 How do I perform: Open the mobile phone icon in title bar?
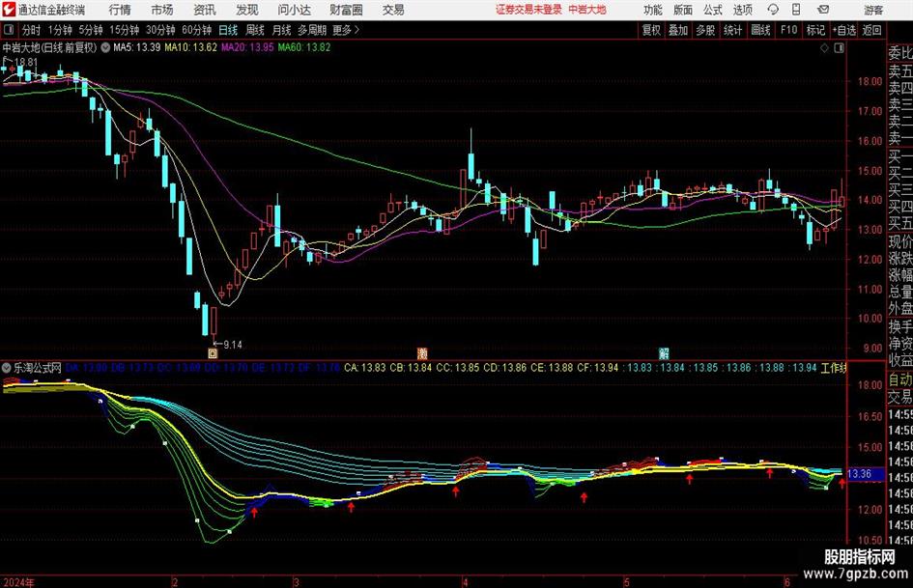click(796, 10)
